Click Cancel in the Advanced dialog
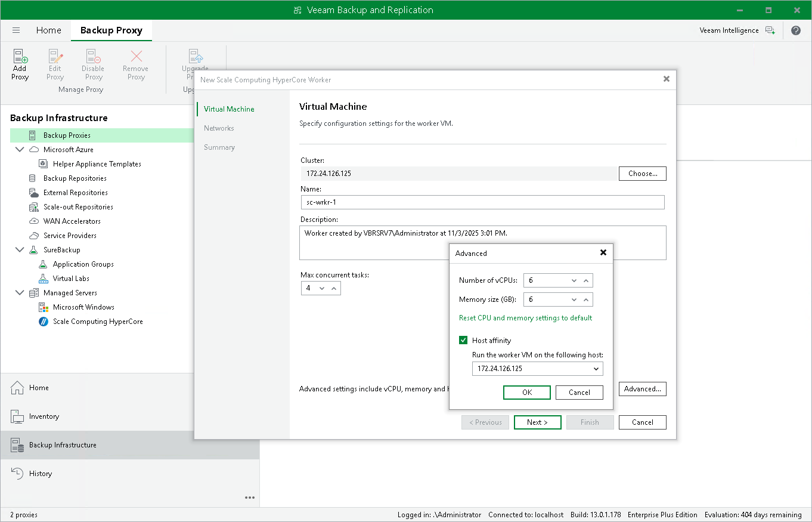This screenshot has width=812, height=522. tap(579, 393)
